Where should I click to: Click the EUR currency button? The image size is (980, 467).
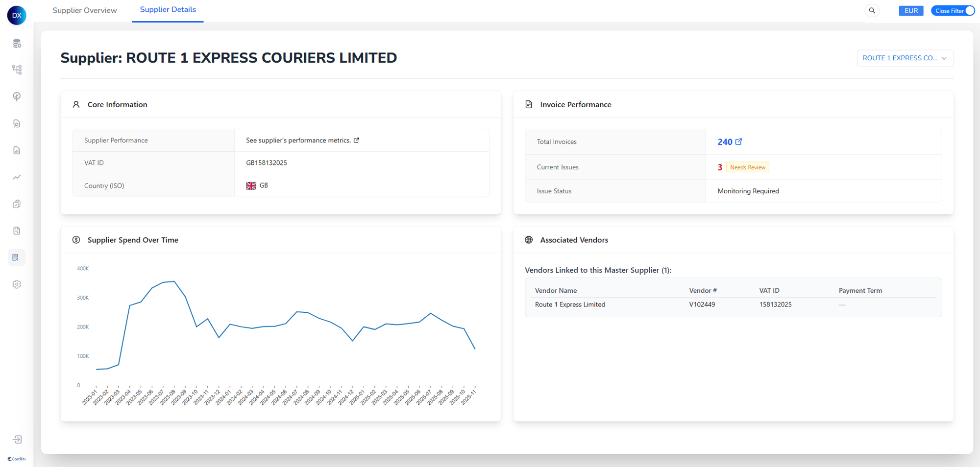point(911,11)
